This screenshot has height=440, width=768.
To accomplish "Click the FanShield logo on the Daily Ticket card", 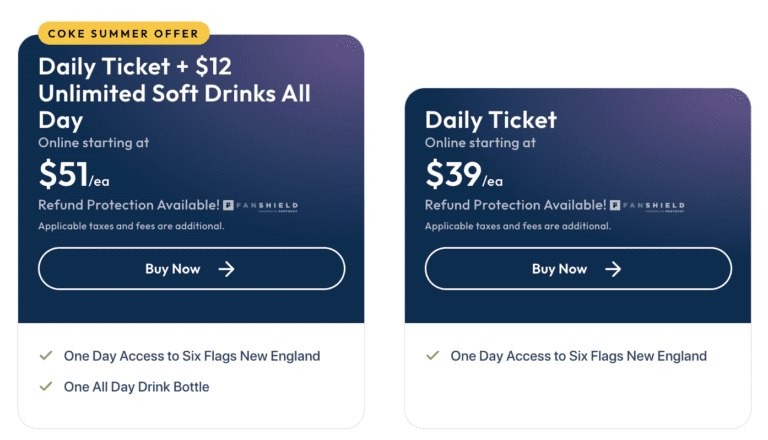I will click(648, 205).
